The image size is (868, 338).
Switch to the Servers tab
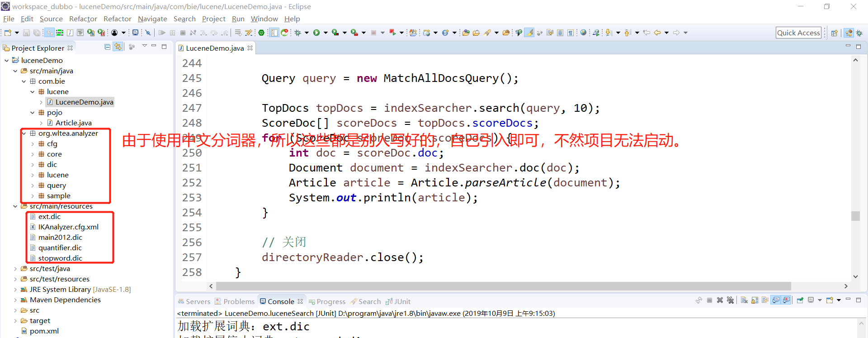[x=194, y=301]
